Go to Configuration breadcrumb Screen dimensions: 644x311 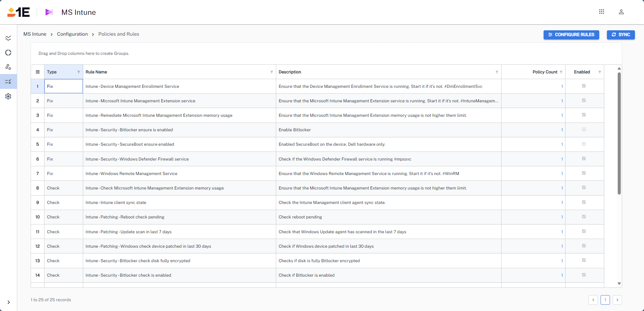(x=72, y=34)
